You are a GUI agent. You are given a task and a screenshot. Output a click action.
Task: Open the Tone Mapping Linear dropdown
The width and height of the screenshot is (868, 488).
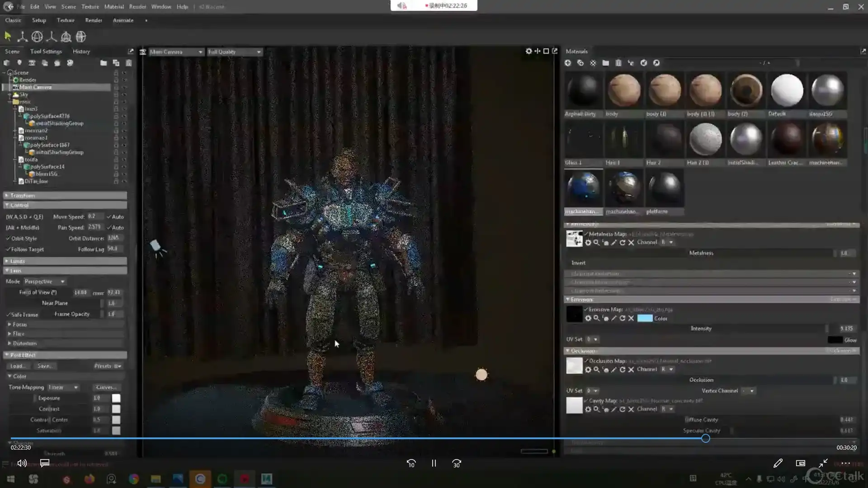coord(63,387)
